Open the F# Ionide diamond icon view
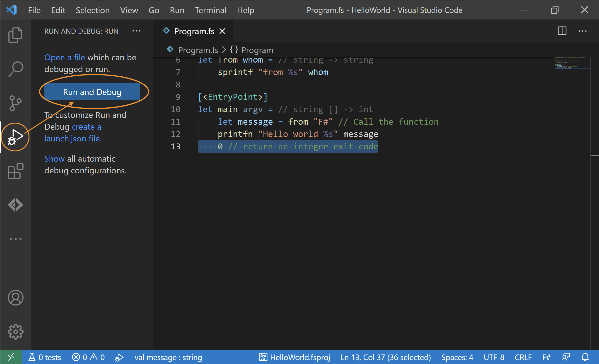Viewport: 599px width, 364px height. coord(15,205)
